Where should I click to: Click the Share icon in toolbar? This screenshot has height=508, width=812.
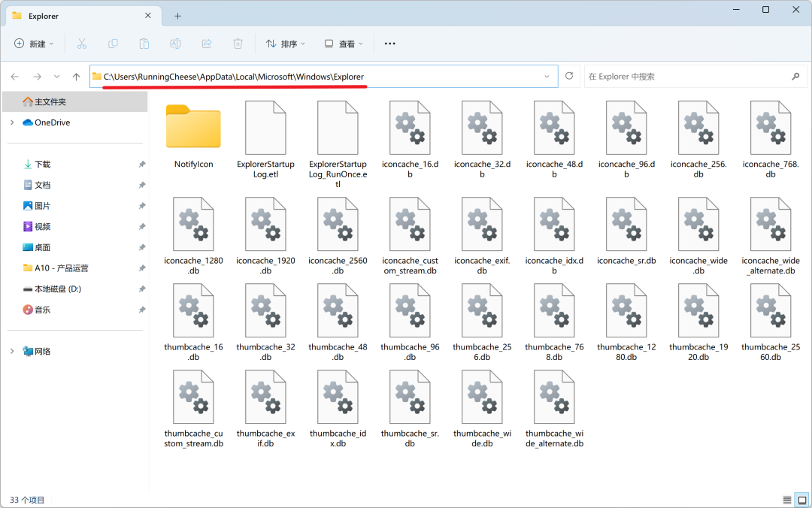point(207,44)
